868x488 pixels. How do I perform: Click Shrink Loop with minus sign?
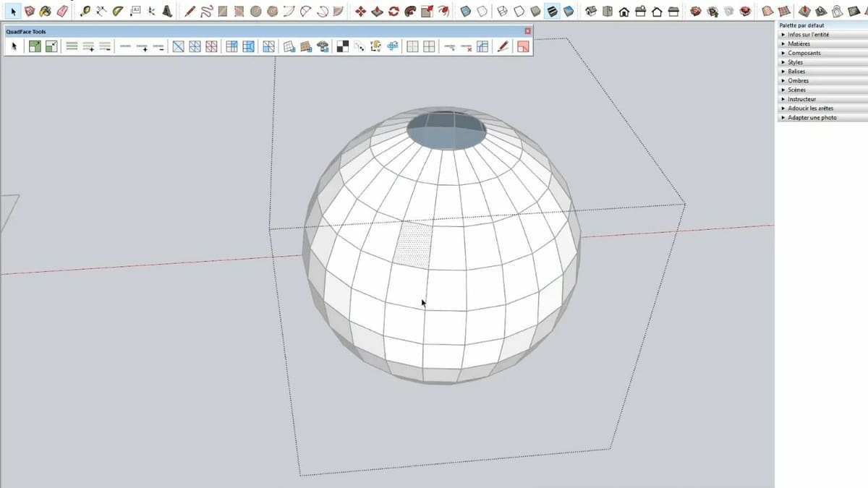click(x=158, y=46)
